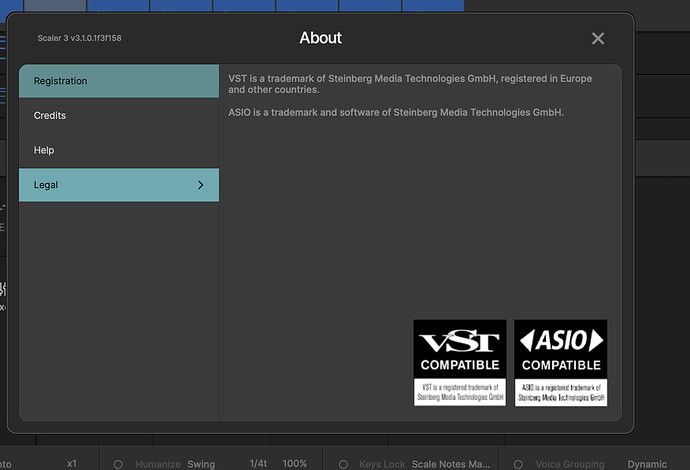Screen dimensions: 690x470
Task: Click the VST Compatible logo
Action: point(460,363)
